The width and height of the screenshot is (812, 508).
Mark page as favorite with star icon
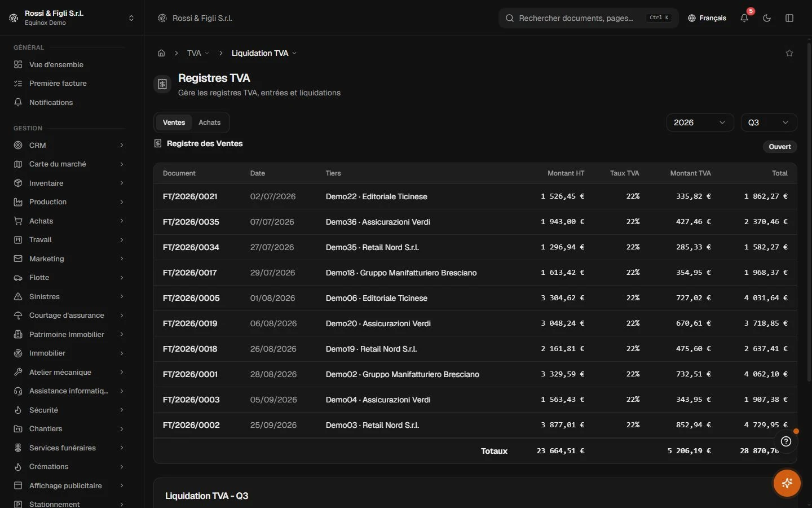pyautogui.click(x=789, y=53)
